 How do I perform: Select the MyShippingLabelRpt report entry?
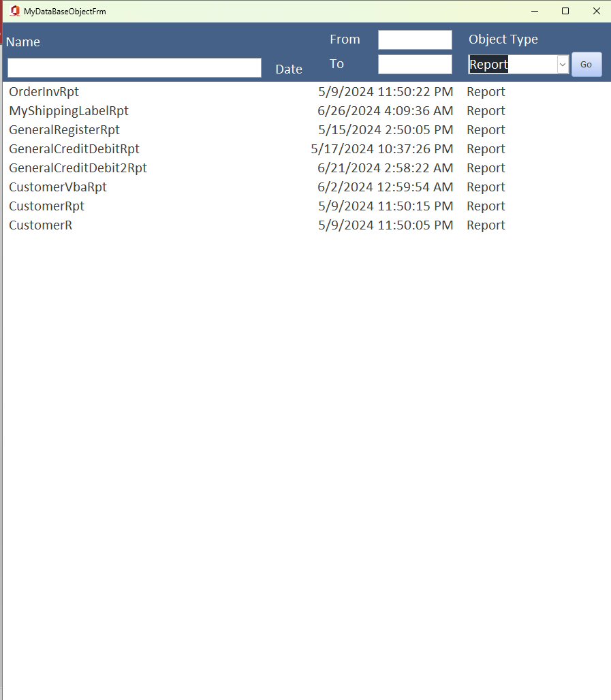[x=68, y=110]
